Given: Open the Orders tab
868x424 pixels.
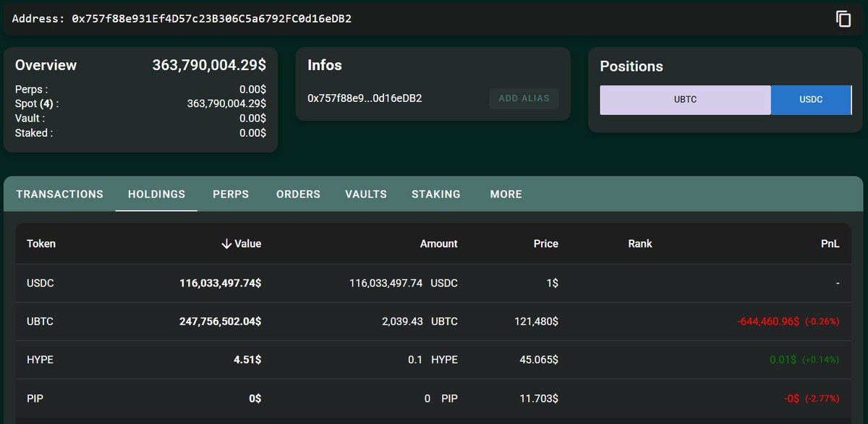Looking at the screenshot, I should coord(298,194).
